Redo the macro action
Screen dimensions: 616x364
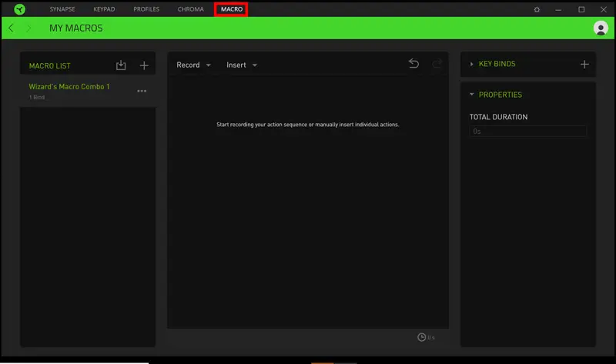[x=437, y=63]
